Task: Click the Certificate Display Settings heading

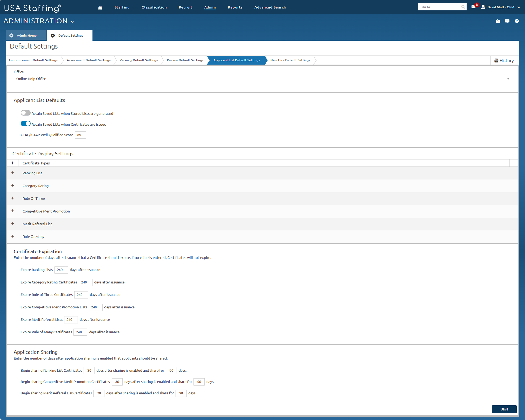Action: (x=43, y=154)
